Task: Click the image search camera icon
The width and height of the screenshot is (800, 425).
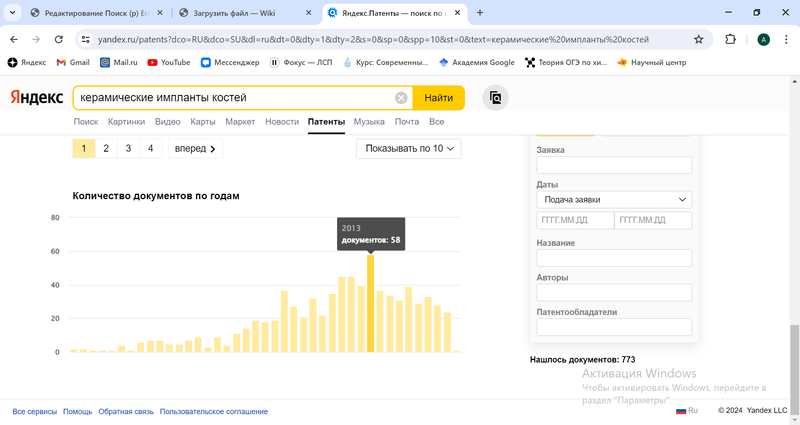Action: (x=496, y=98)
